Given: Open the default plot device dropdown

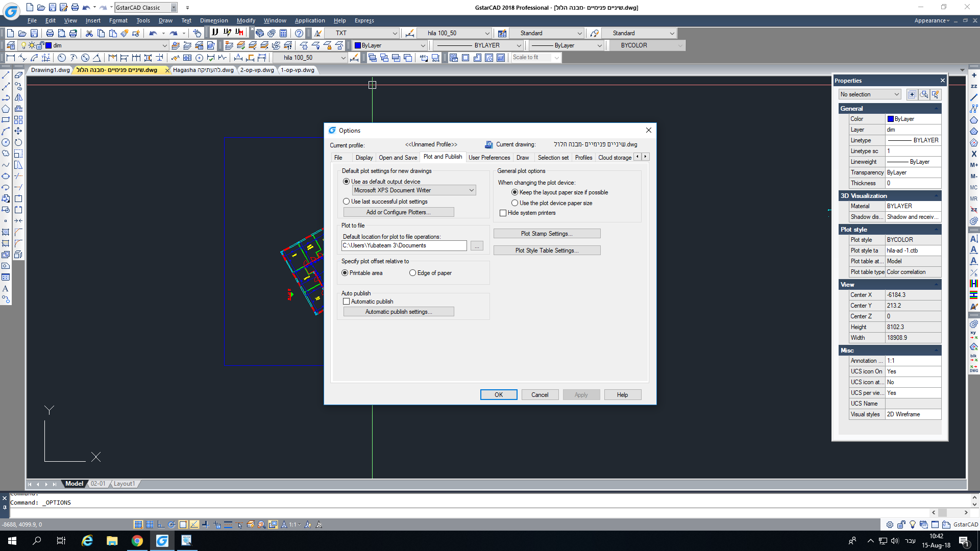Looking at the screenshot, I should point(414,190).
